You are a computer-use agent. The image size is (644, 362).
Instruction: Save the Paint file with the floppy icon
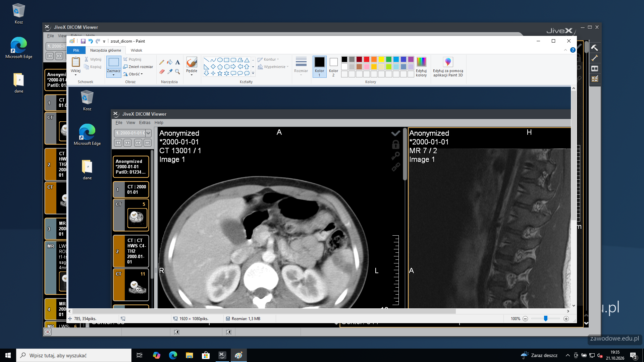point(83,41)
